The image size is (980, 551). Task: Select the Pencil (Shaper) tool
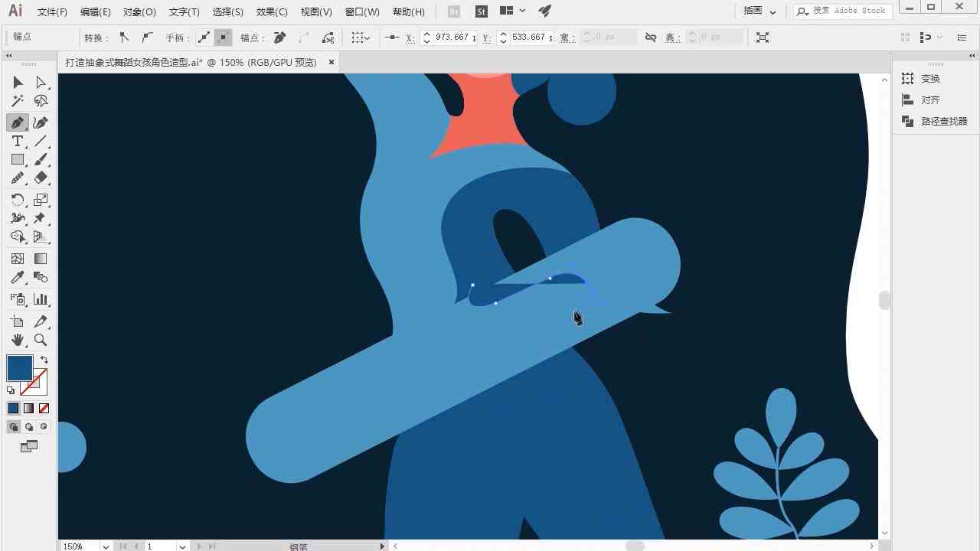(x=18, y=178)
